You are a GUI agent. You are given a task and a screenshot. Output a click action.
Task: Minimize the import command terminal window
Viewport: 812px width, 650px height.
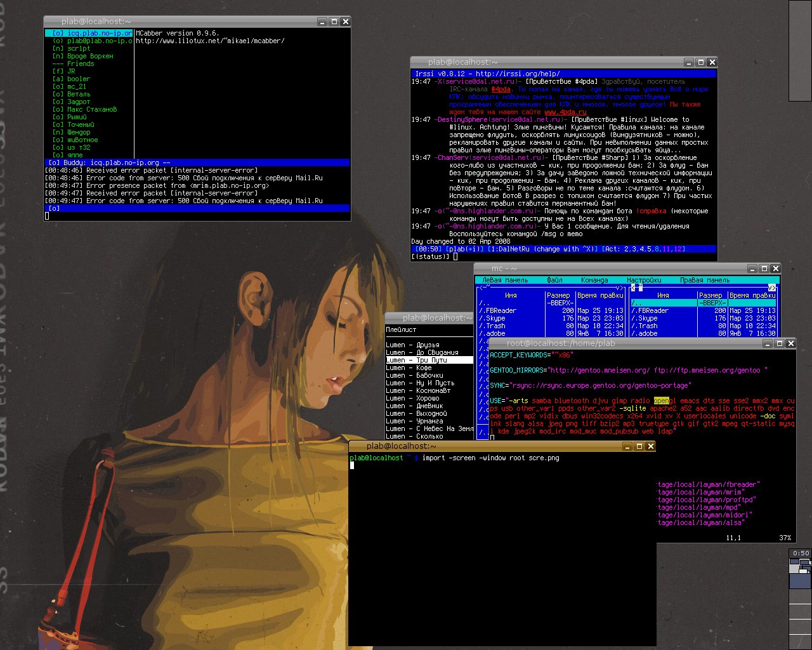click(x=627, y=446)
